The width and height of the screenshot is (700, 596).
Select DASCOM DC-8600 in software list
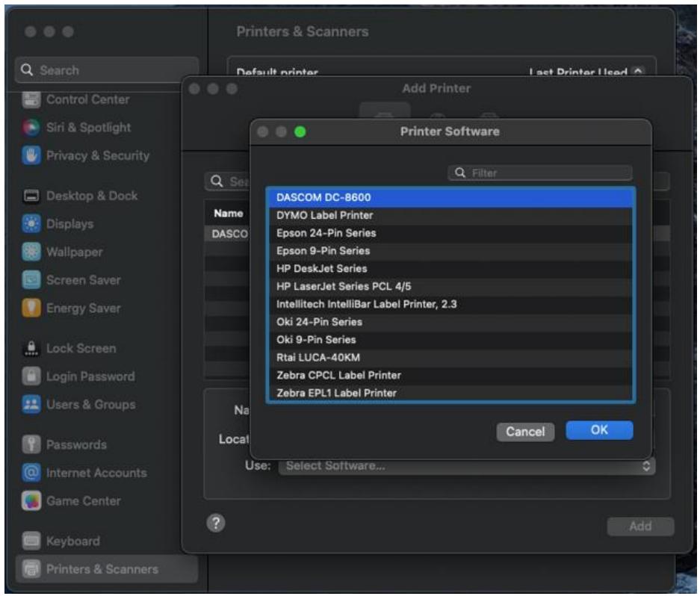[451, 197]
